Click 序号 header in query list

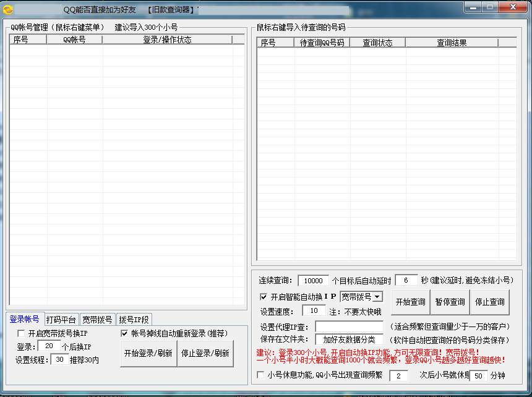coord(275,43)
